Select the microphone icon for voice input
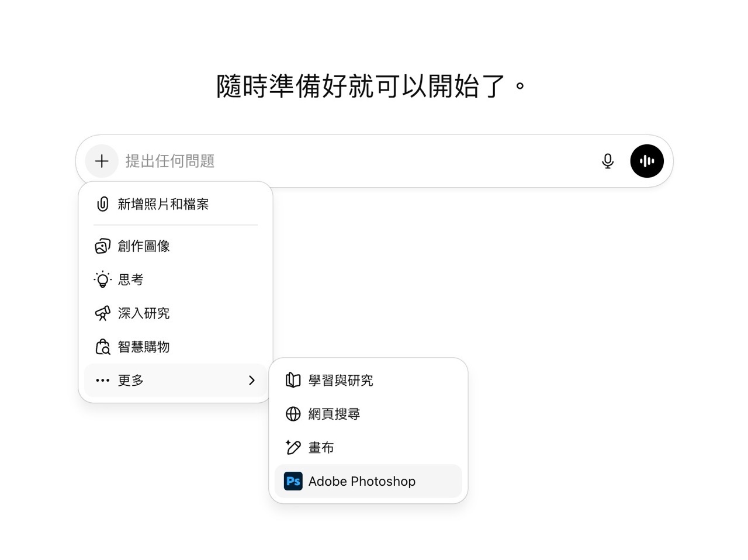748x560 pixels. [608, 161]
